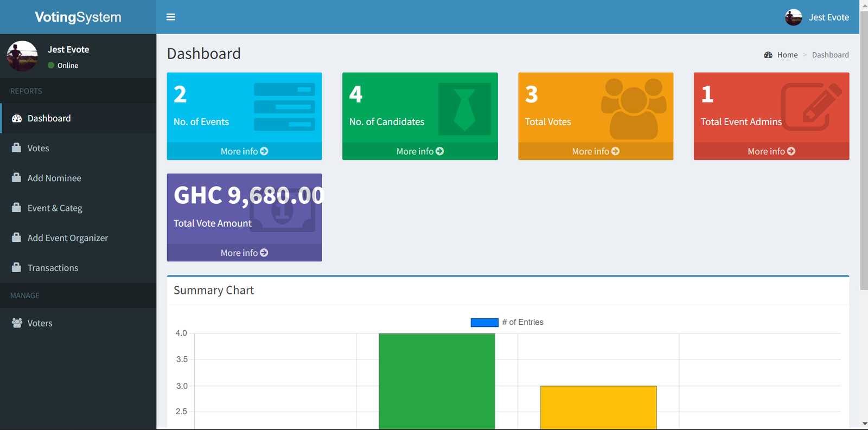Click the people icon on Total Votes card
868x430 pixels.
tap(633, 108)
